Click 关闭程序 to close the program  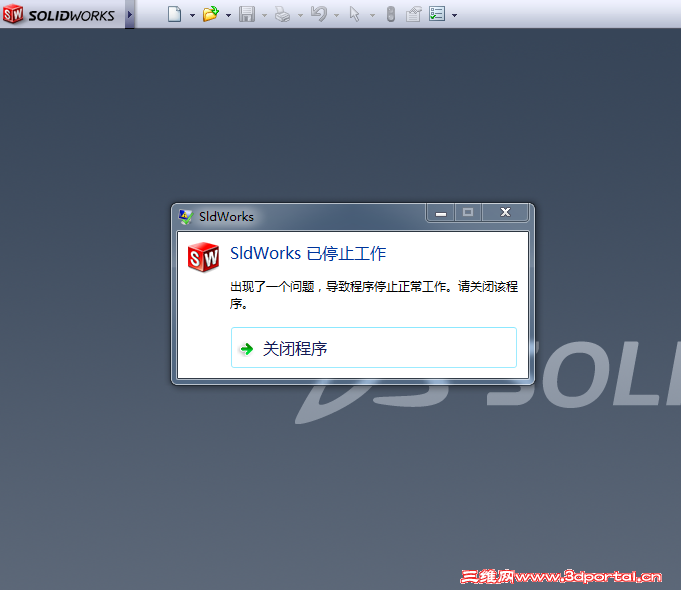click(374, 348)
